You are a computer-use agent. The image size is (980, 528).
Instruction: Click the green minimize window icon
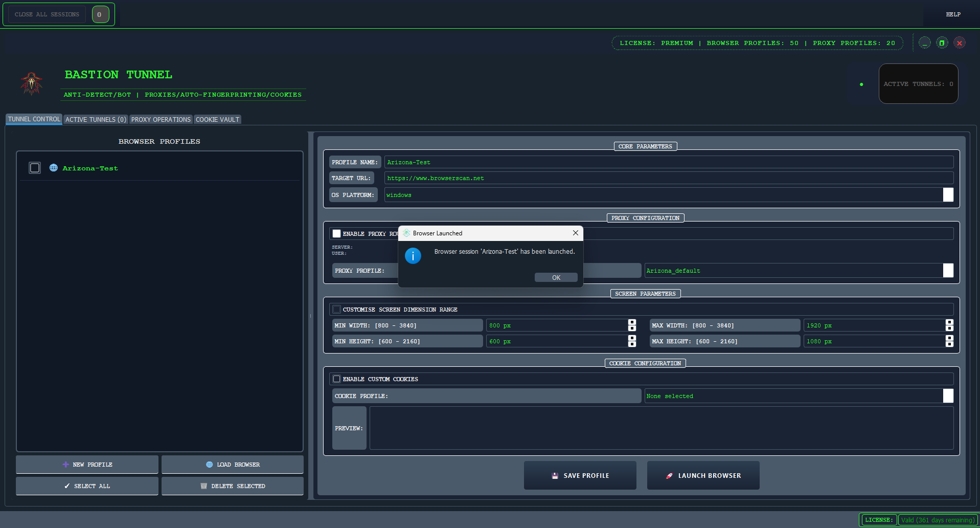click(x=925, y=43)
